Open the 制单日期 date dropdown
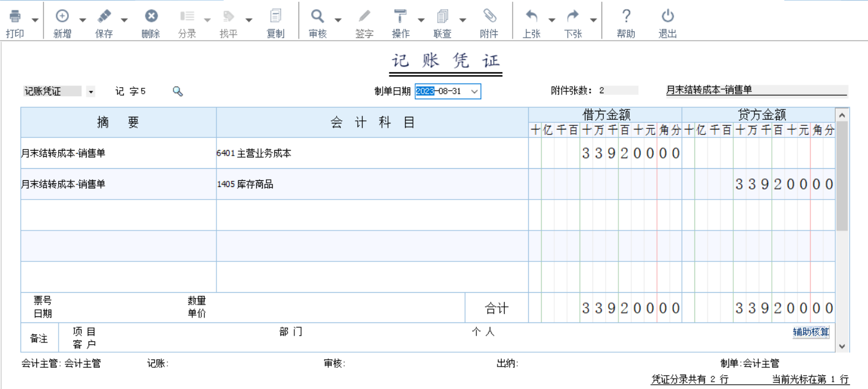 point(474,91)
